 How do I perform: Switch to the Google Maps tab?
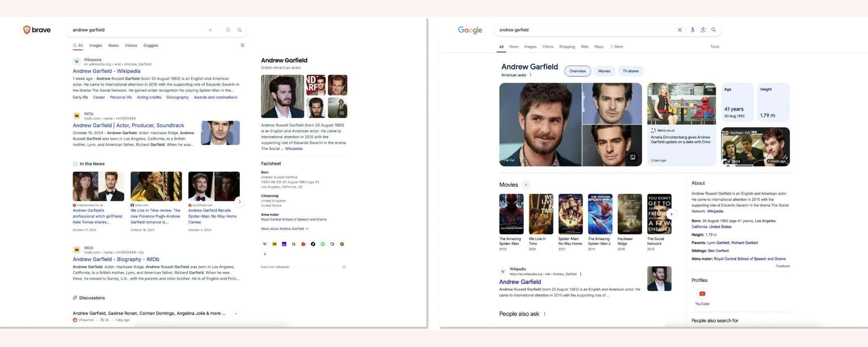599,47
